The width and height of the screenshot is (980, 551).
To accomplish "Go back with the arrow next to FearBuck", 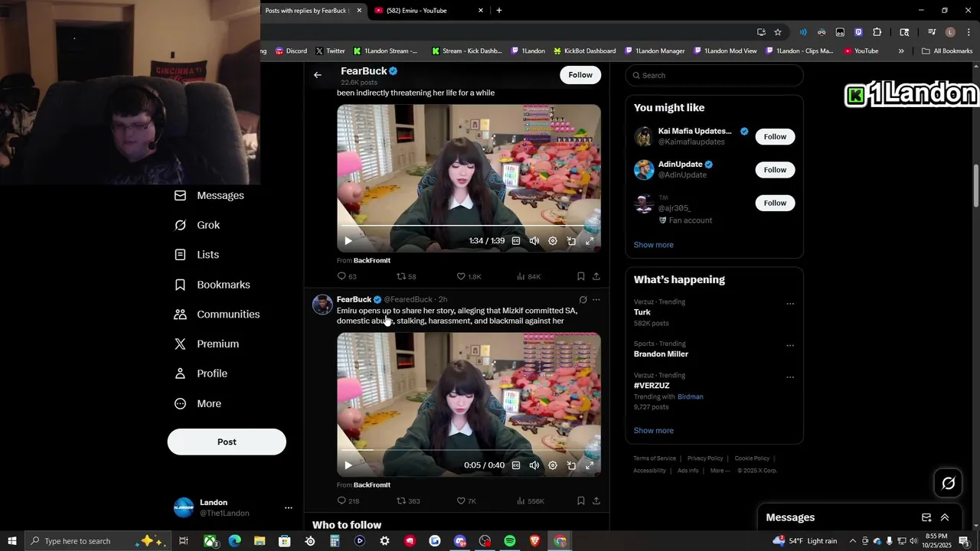I will click(318, 75).
